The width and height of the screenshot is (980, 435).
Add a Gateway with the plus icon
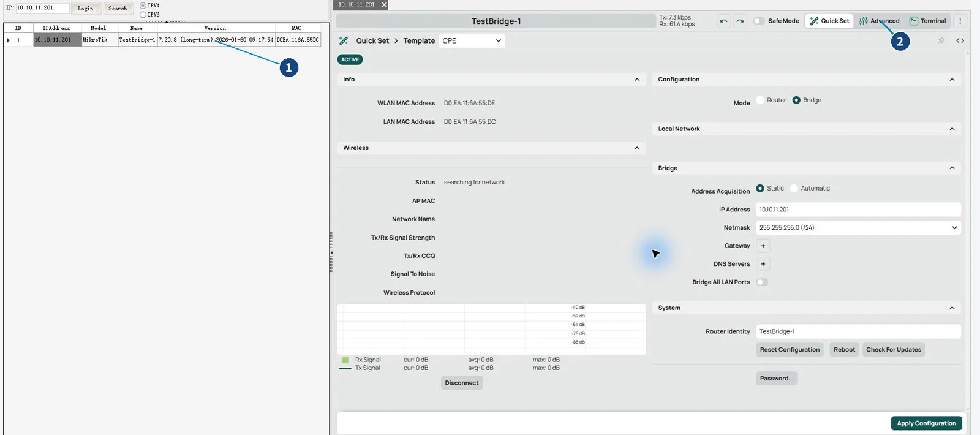click(763, 246)
